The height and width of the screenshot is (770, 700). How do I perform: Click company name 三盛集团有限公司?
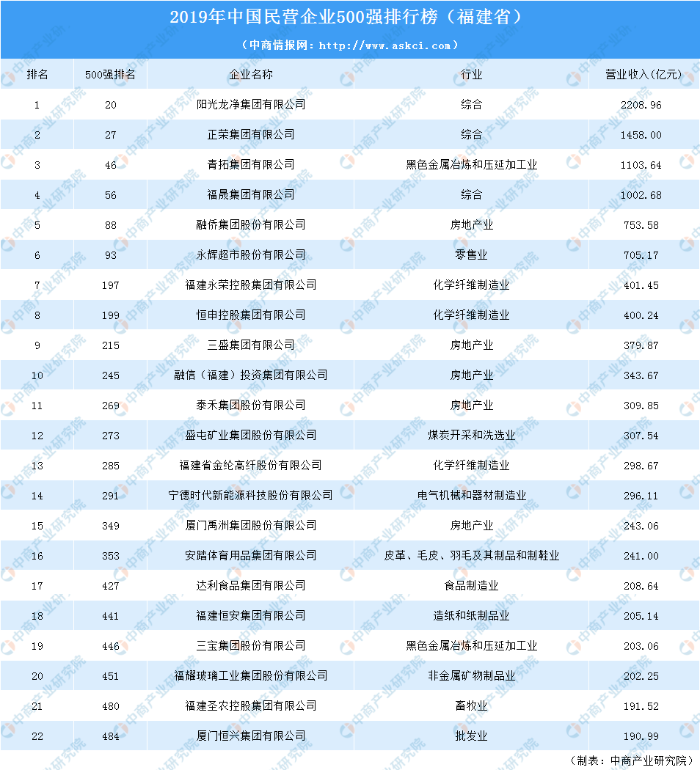tap(250, 345)
